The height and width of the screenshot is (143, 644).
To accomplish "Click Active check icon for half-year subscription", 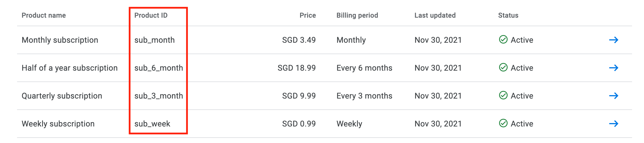I will tap(503, 68).
